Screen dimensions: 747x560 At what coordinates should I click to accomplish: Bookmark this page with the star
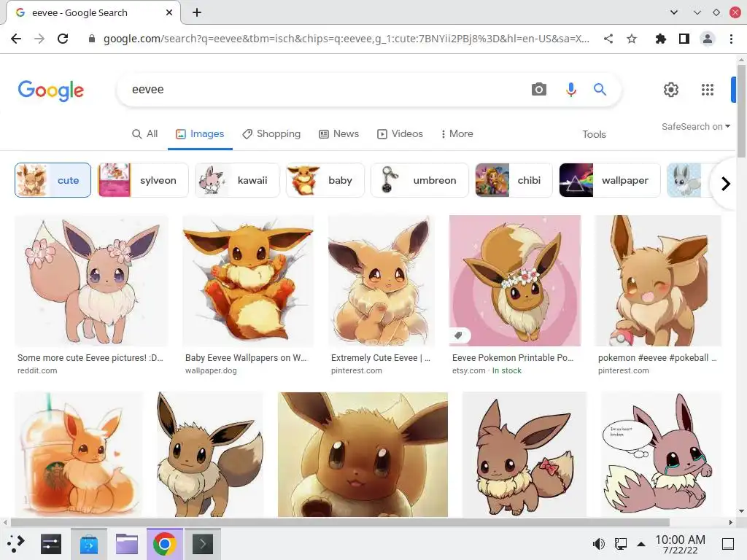click(x=632, y=39)
